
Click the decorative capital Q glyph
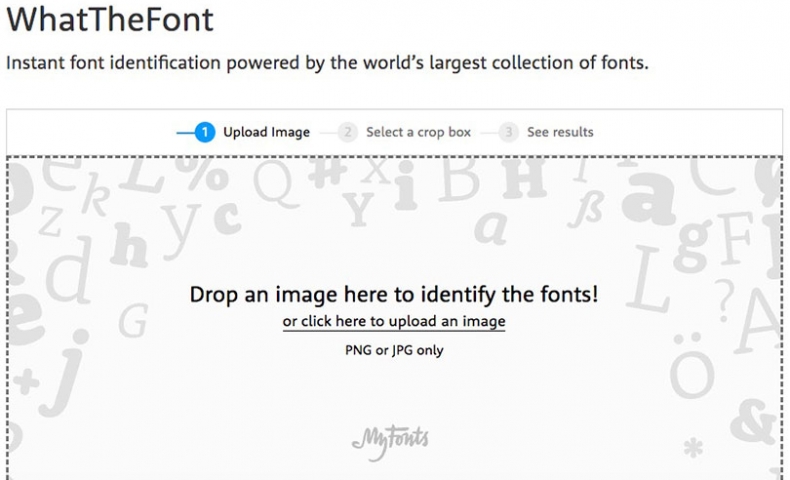(x=273, y=181)
